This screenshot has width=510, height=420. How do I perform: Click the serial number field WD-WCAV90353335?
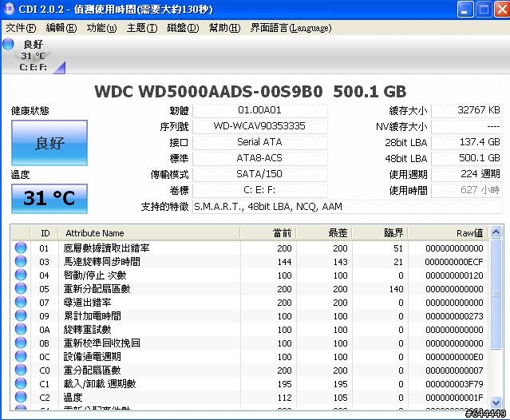point(260,126)
